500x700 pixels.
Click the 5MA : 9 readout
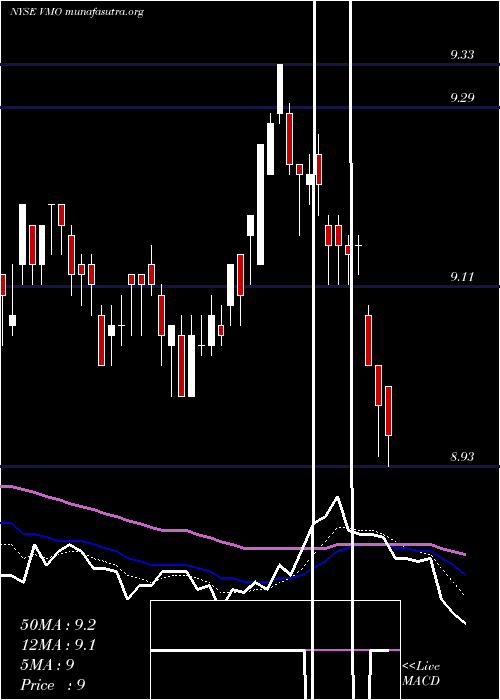click(x=47, y=665)
